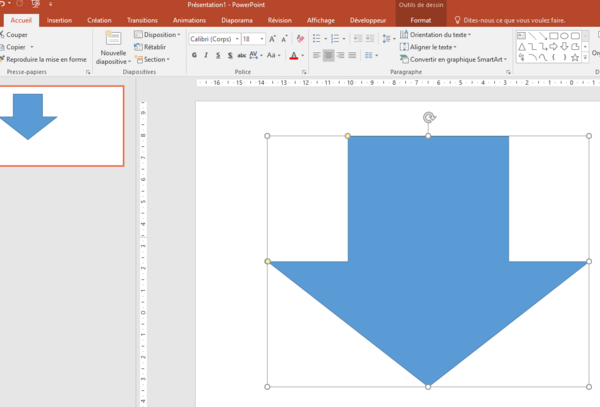600x407 pixels.
Task: Toggle strikethrough (abc) formatting
Action: click(x=241, y=55)
